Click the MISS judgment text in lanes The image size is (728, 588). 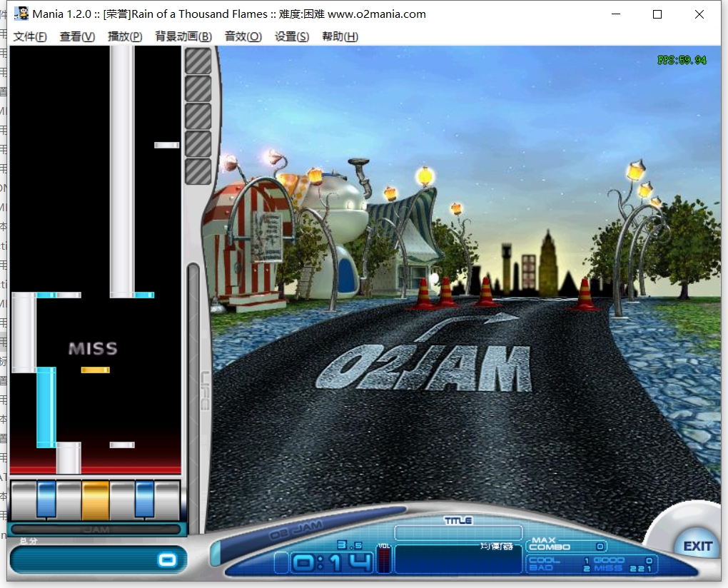[93, 348]
